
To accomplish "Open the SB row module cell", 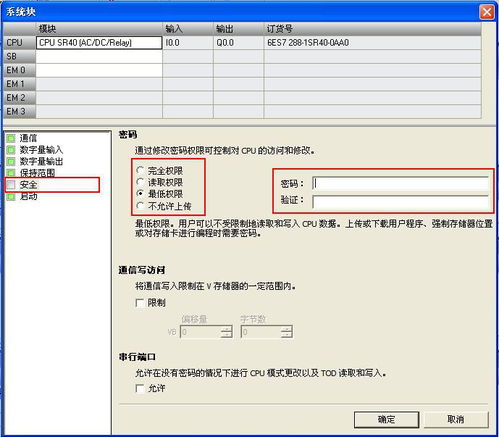I will 99,57.
